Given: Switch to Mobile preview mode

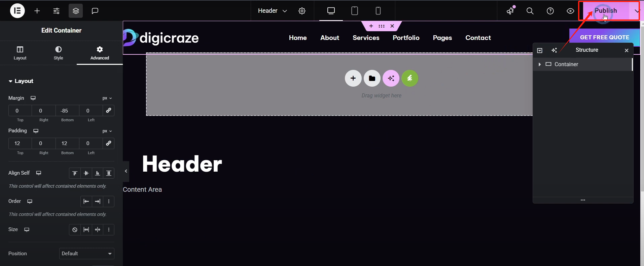Looking at the screenshot, I should [x=378, y=11].
